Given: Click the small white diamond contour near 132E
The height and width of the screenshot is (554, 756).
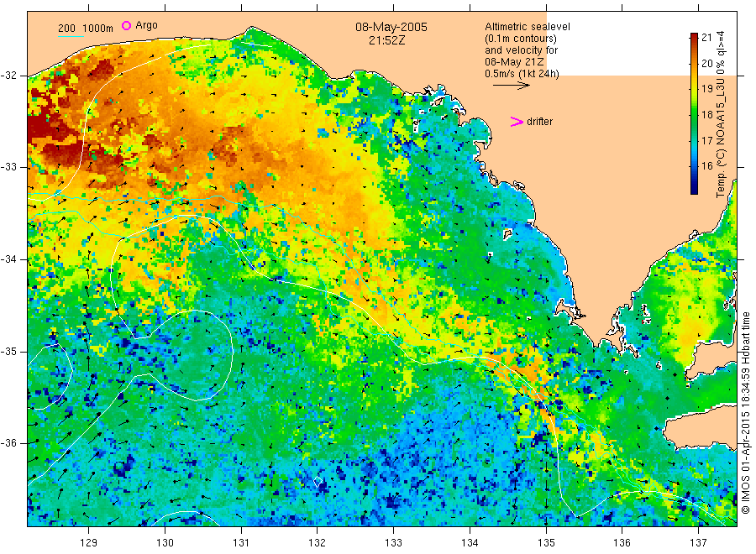Looking at the screenshot, I should point(318,481).
